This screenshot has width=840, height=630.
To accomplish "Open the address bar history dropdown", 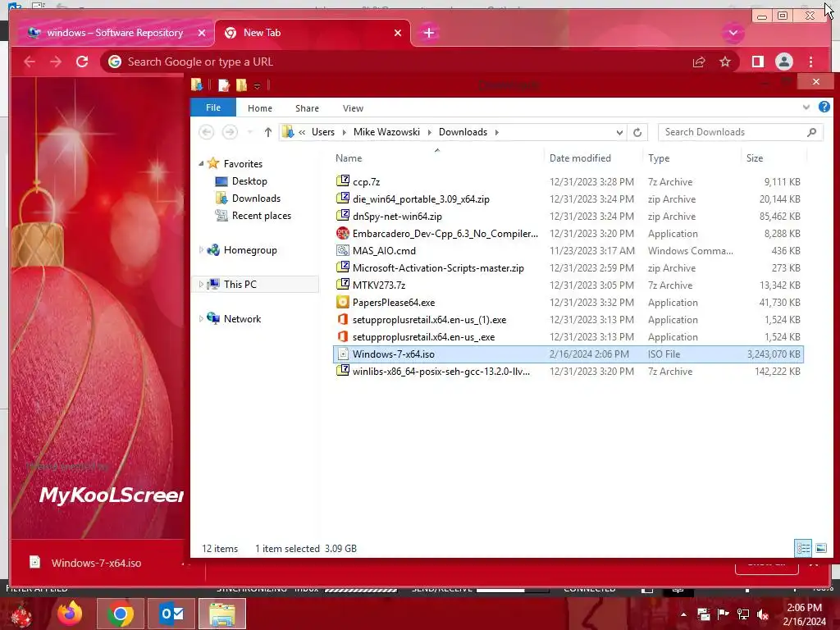I will point(619,132).
